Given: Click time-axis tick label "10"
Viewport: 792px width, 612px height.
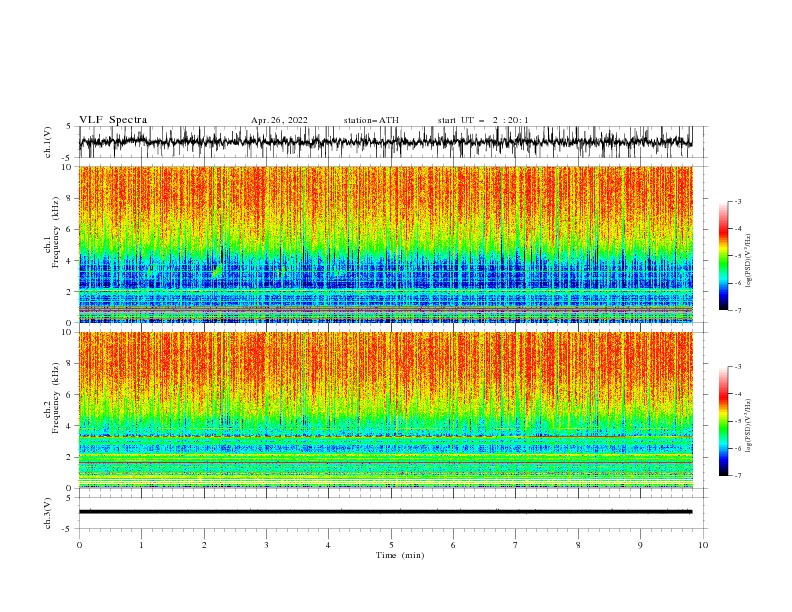Looking at the screenshot, I should [x=703, y=545].
